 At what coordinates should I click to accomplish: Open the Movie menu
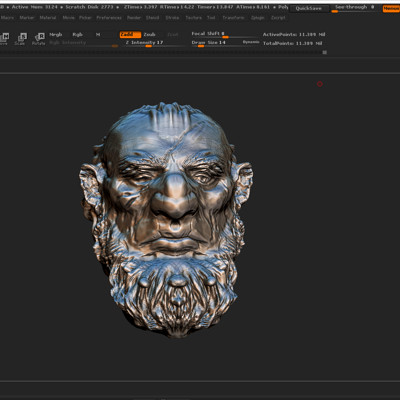(69, 18)
